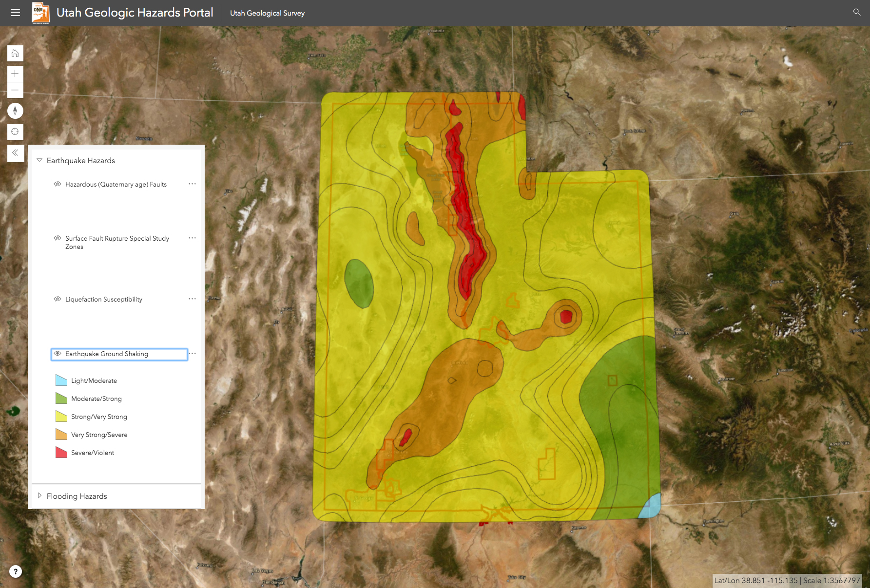Screen dimensions: 870x588
Task: Open options menu for Earthquake Ground Shaking
Action: (x=192, y=353)
